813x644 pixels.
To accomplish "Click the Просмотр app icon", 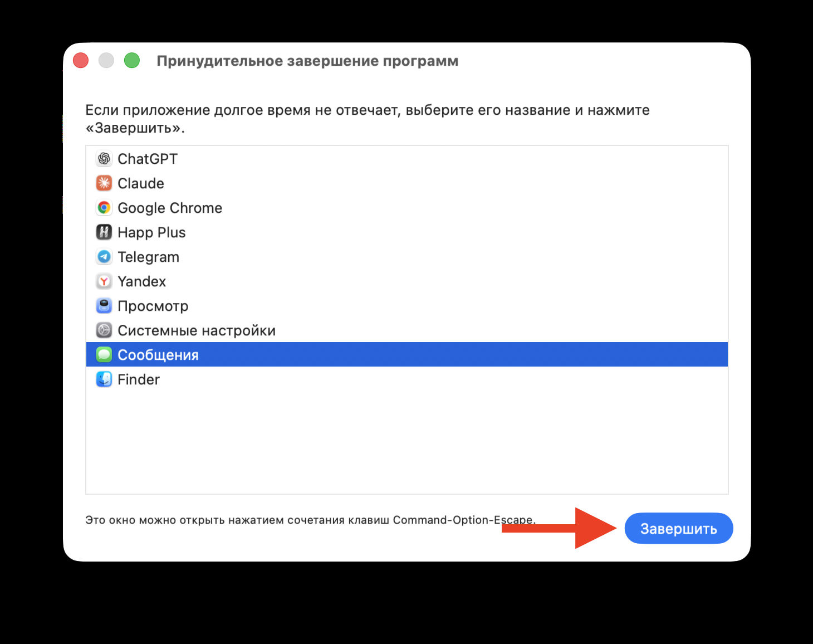I will [104, 305].
